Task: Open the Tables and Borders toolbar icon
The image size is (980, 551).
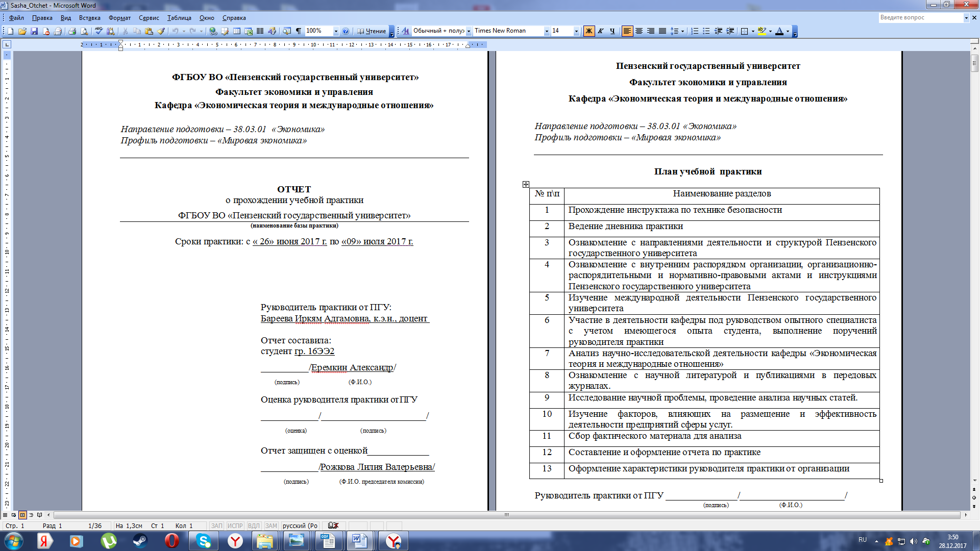Action: [225, 31]
